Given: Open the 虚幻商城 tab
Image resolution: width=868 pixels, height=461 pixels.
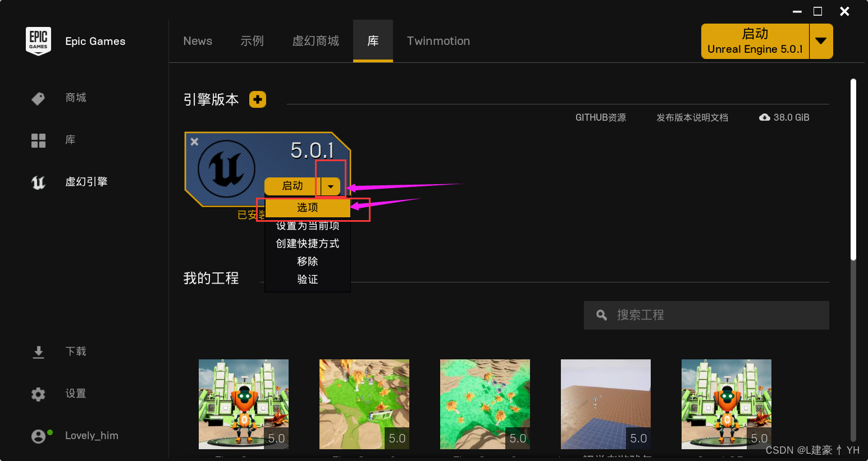Looking at the screenshot, I should 316,41.
